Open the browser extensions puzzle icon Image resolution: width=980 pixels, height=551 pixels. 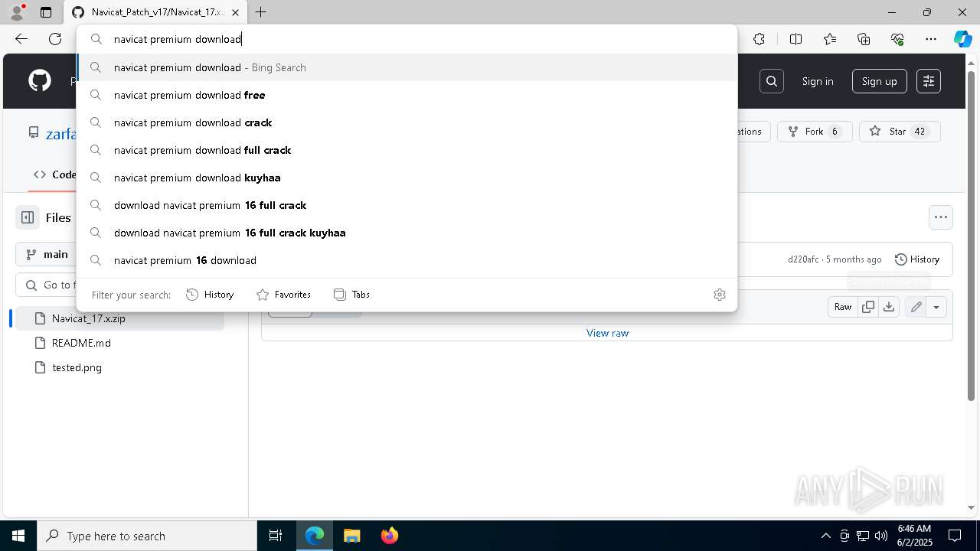click(x=759, y=39)
